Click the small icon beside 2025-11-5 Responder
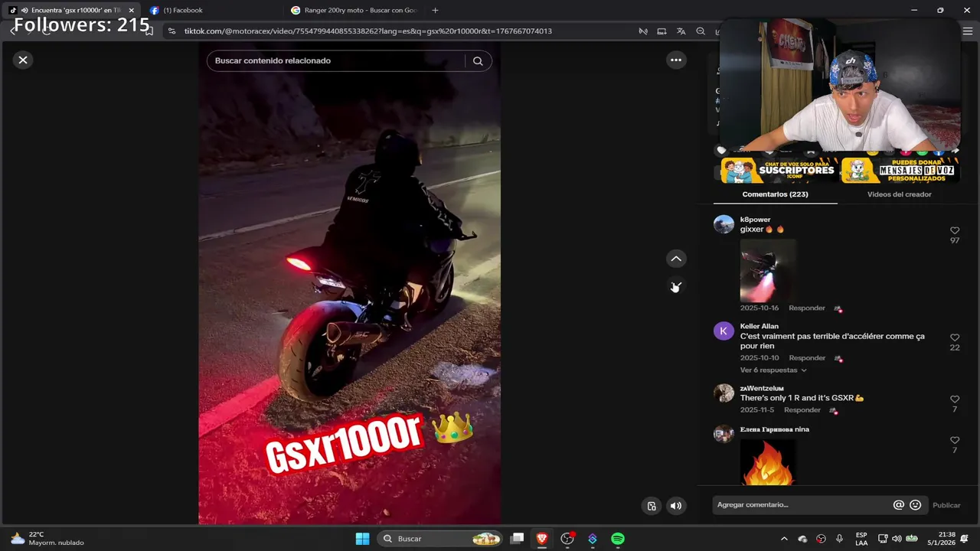 [833, 411]
